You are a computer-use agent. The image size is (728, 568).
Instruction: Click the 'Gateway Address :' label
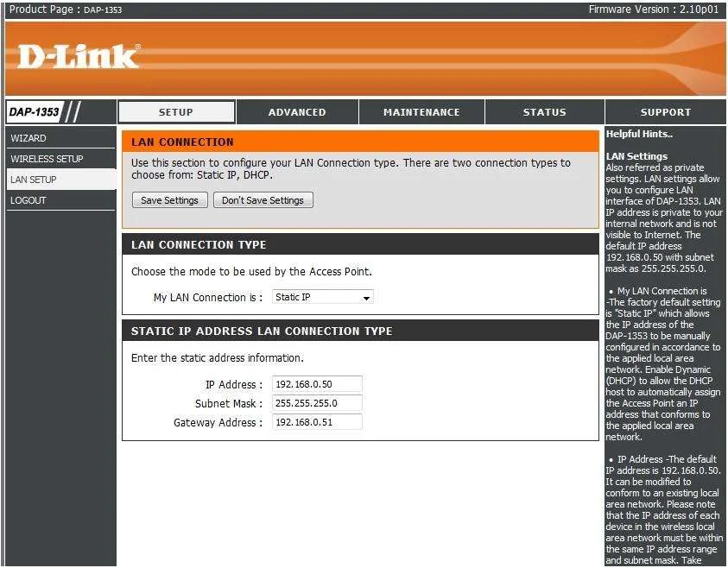218,423
